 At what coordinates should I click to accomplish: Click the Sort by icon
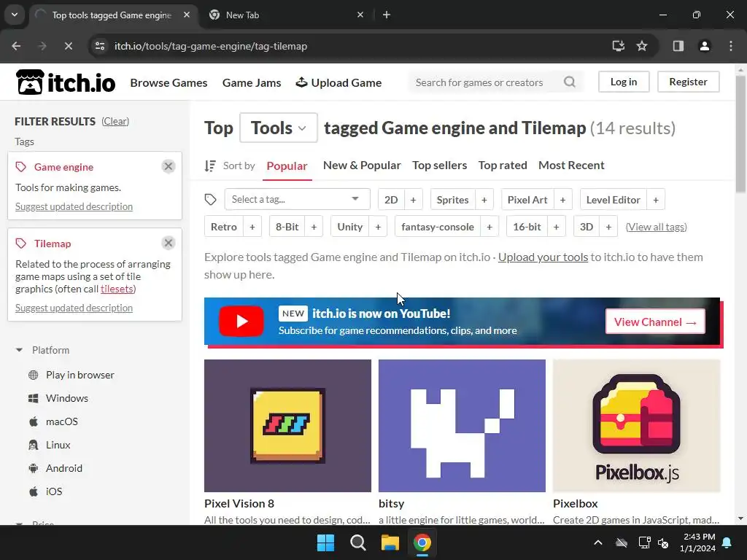[x=210, y=166]
